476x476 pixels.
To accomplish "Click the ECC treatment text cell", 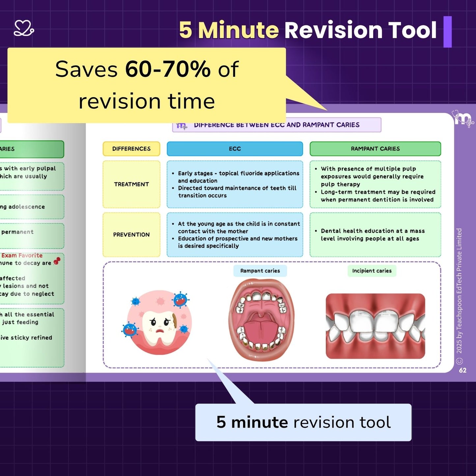I will tap(235, 184).
